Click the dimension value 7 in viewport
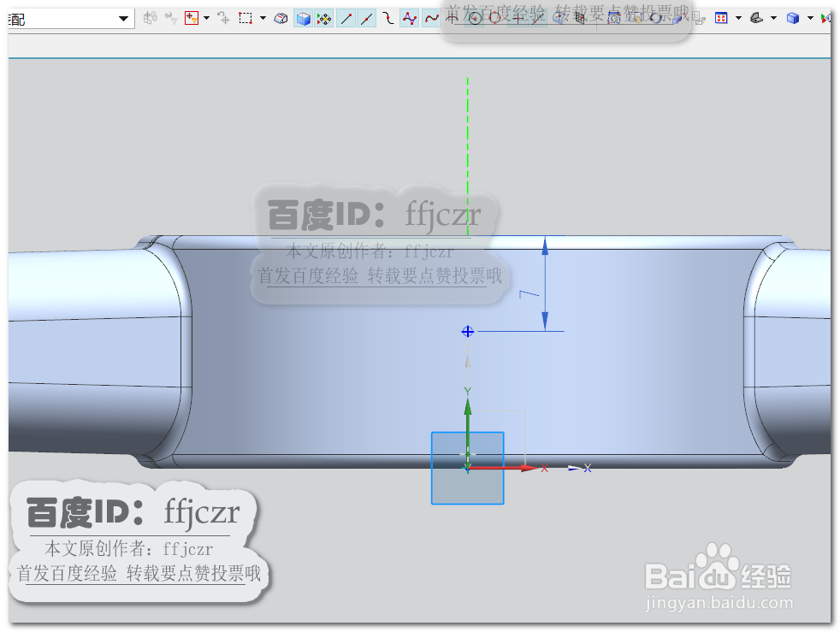This screenshot has height=632, width=840. [x=529, y=294]
